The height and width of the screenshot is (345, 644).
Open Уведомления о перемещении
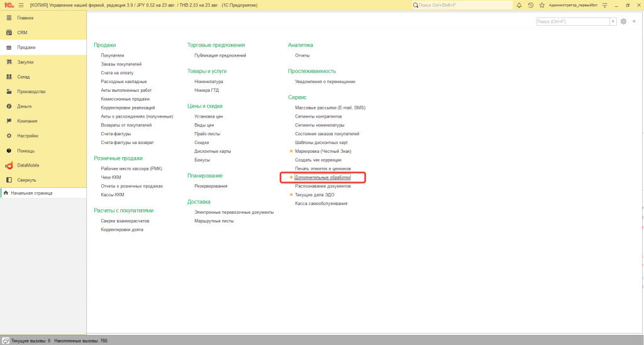[325, 82]
